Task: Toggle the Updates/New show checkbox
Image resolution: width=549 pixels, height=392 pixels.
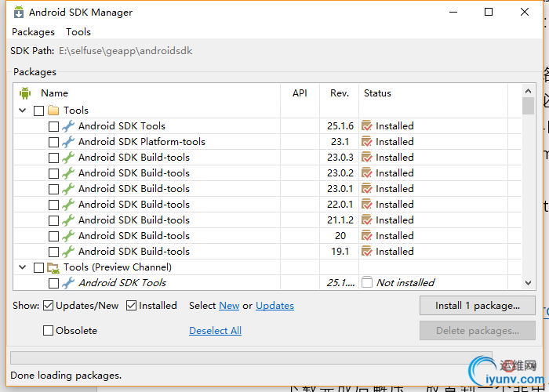Action: point(49,306)
